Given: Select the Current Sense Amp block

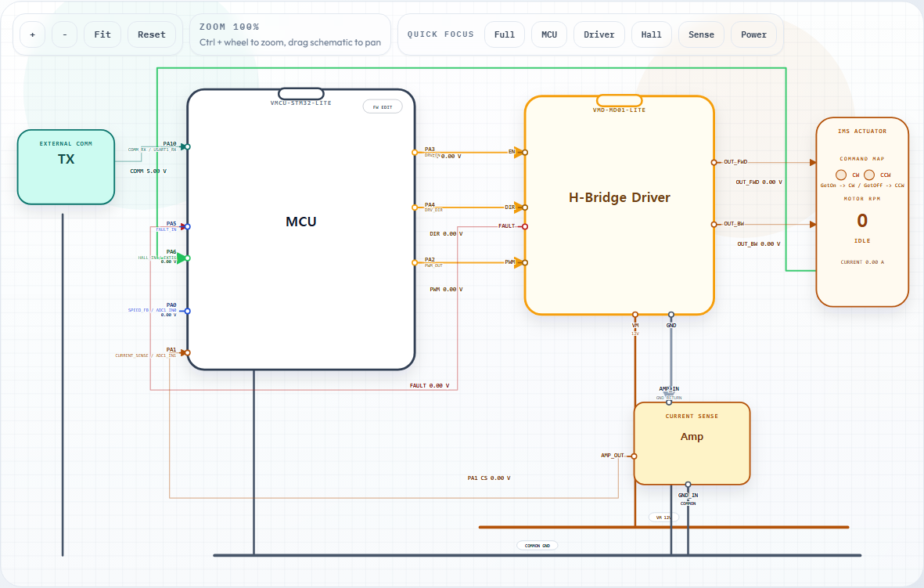Looking at the screenshot, I should pos(692,443).
